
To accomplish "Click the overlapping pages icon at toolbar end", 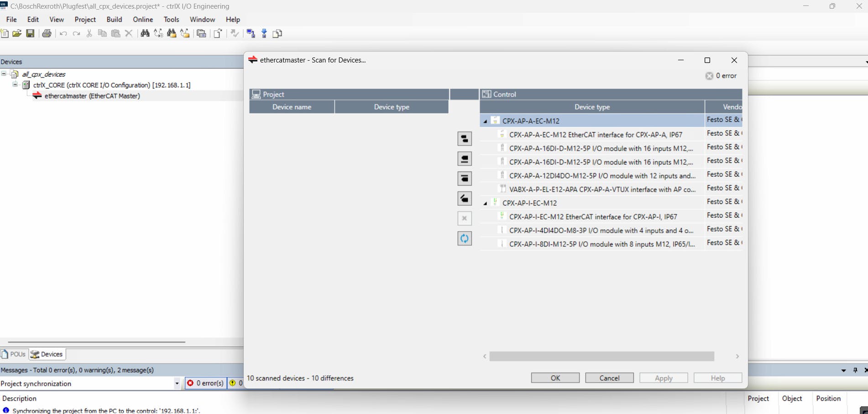I will [277, 33].
